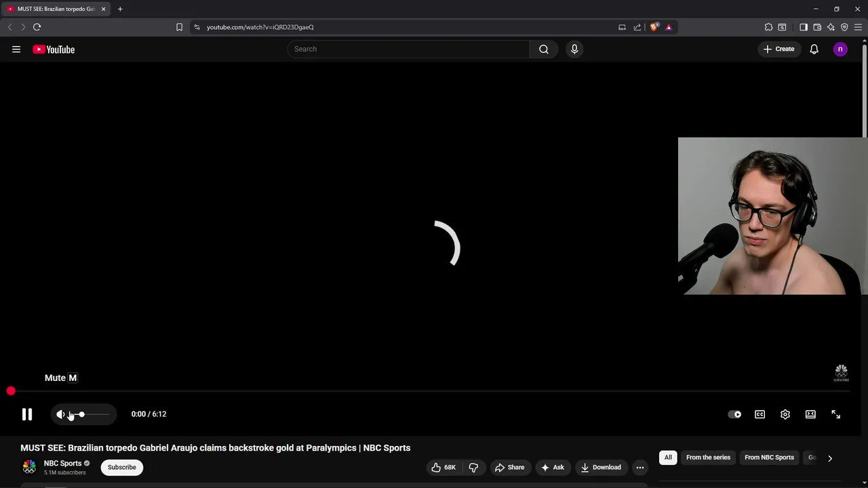Click the video title text
The width and height of the screenshot is (868, 488).
click(x=215, y=448)
